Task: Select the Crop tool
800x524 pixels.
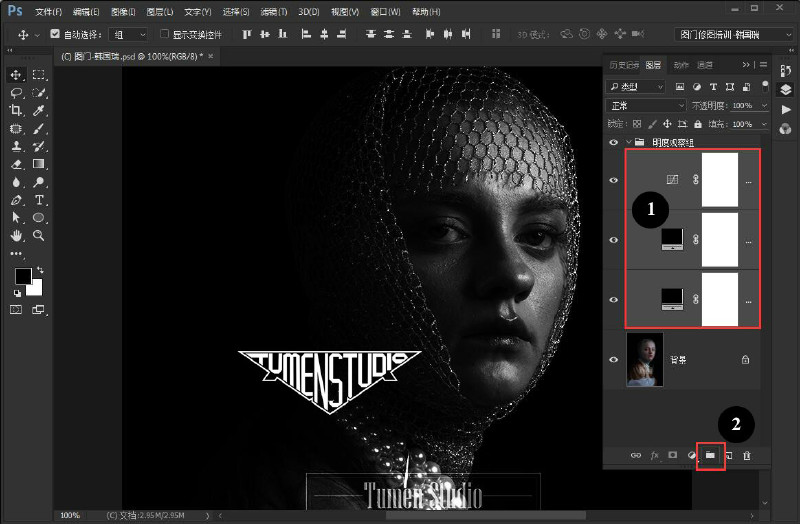Action: [16, 110]
